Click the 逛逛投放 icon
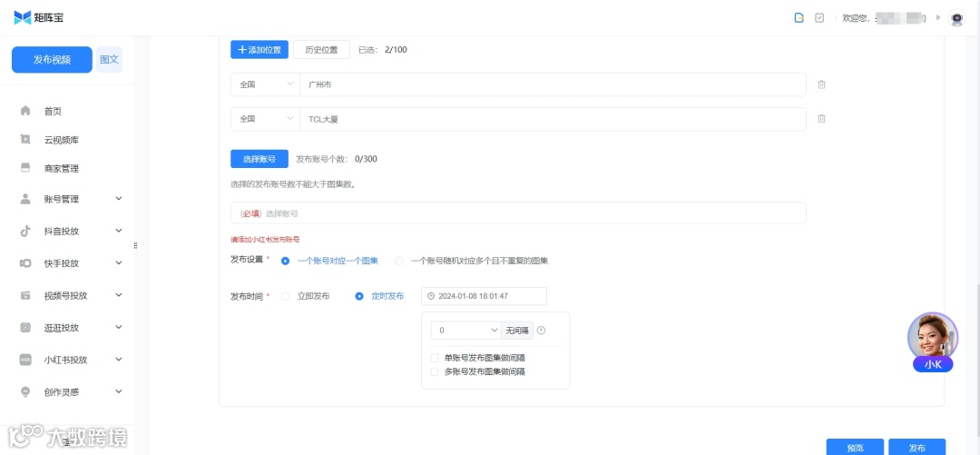 [25, 327]
